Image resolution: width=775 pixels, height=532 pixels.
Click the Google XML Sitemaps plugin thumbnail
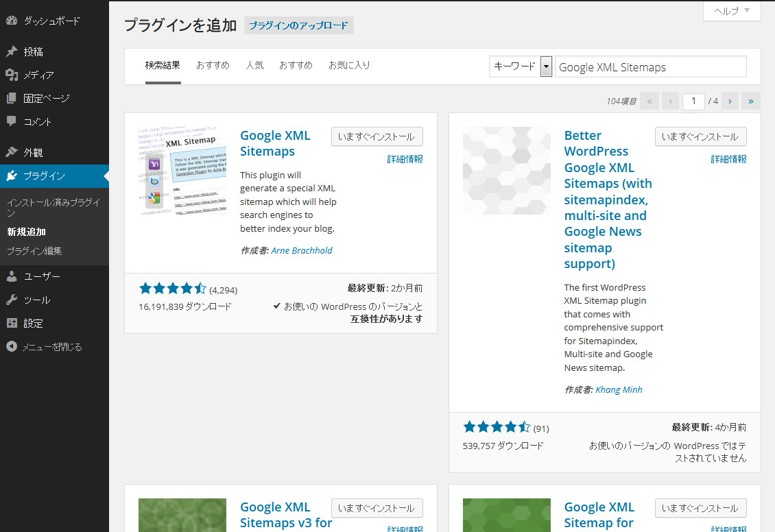(x=182, y=171)
